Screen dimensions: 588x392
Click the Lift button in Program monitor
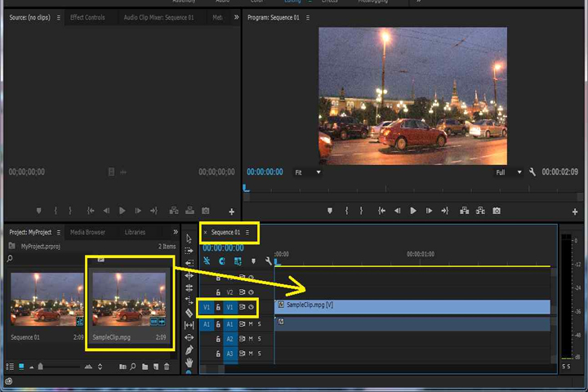464,211
